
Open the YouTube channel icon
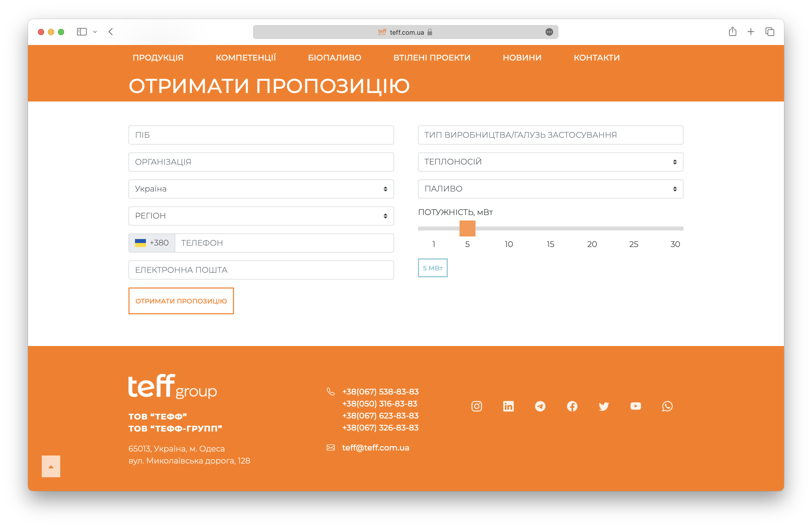(635, 406)
